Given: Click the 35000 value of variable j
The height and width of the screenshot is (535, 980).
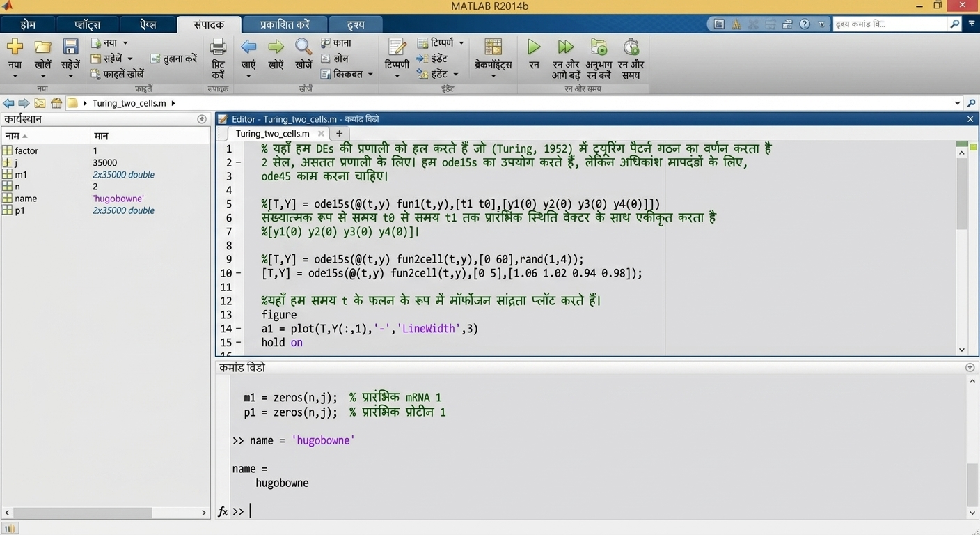Looking at the screenshot, I should [104, 162].
